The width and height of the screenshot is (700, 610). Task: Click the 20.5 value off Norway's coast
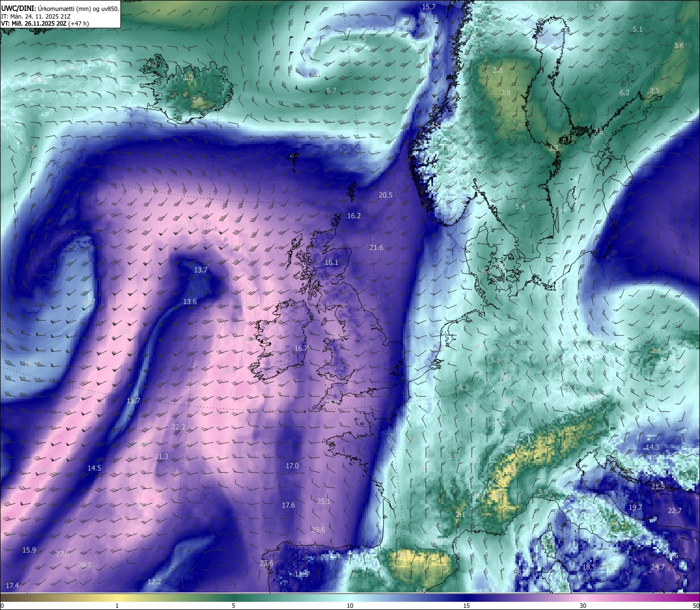tap(386, 195)
